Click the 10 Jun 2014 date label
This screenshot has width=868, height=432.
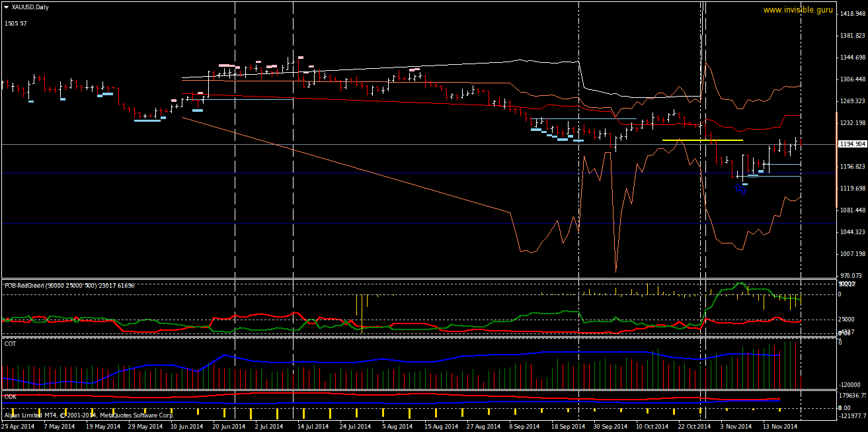pos(187,427)
